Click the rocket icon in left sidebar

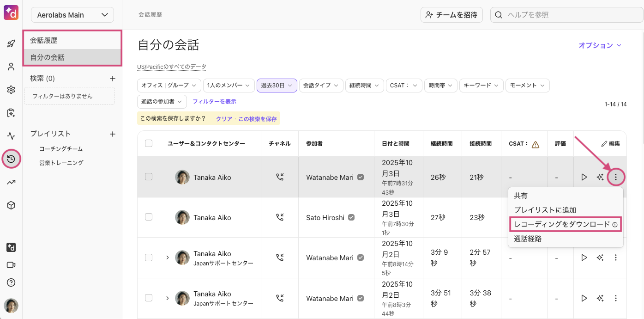(11, 44)
